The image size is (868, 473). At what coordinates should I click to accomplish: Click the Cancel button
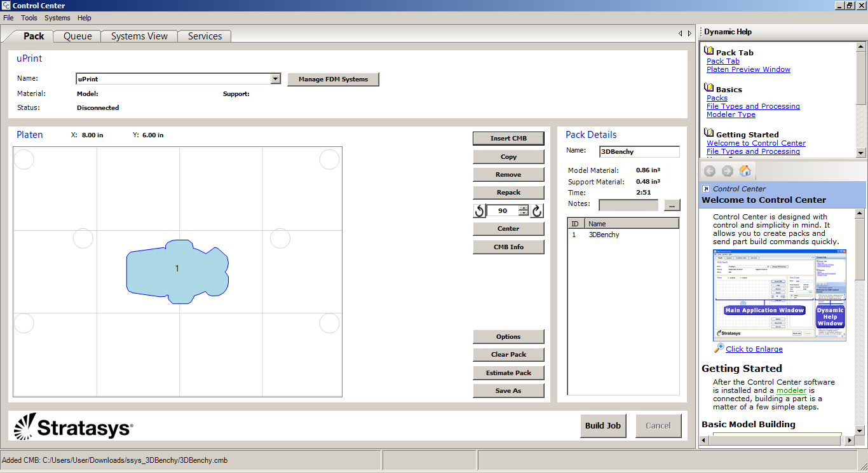point(658,426)
